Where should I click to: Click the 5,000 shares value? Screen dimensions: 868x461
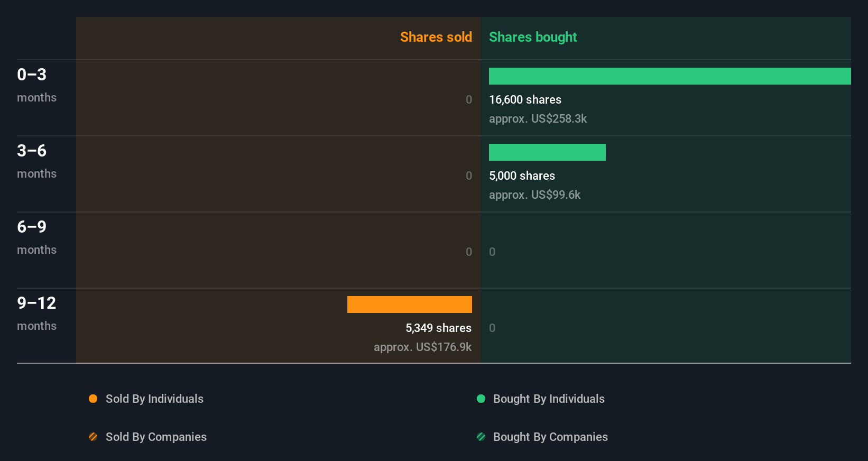pos(522,176)
